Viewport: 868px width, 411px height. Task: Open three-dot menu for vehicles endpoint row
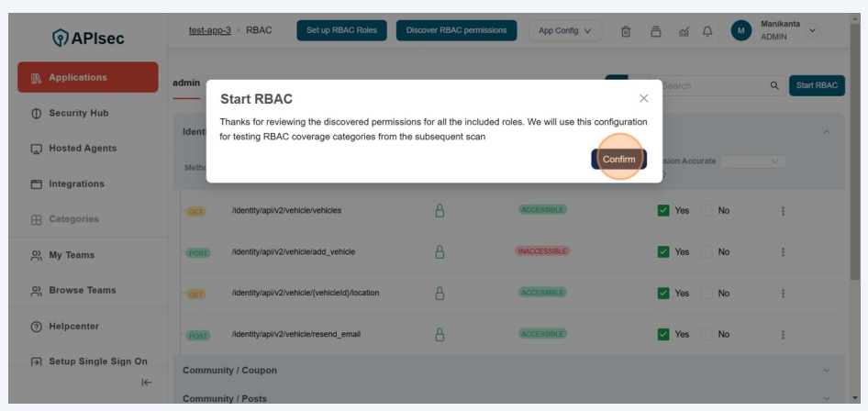(x=783, y=210)
